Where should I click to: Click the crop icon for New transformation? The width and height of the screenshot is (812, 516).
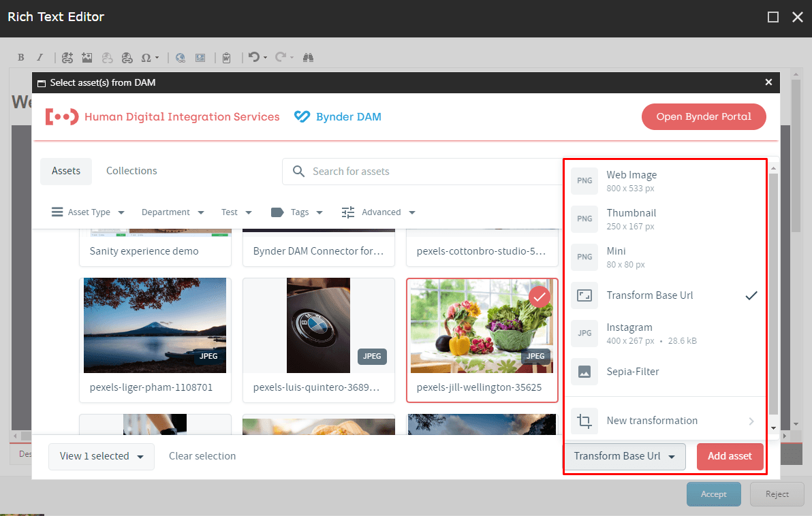point(584,421)
